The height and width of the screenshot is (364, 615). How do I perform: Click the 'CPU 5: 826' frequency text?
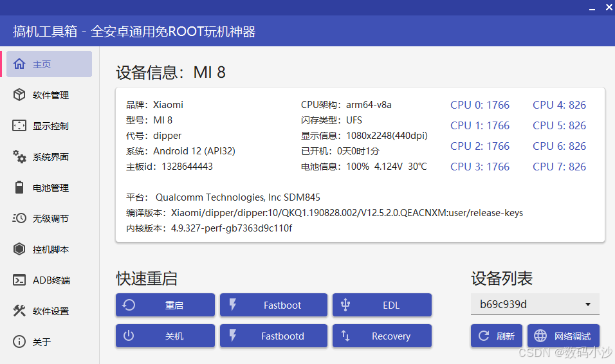click(x=559, y=125)
